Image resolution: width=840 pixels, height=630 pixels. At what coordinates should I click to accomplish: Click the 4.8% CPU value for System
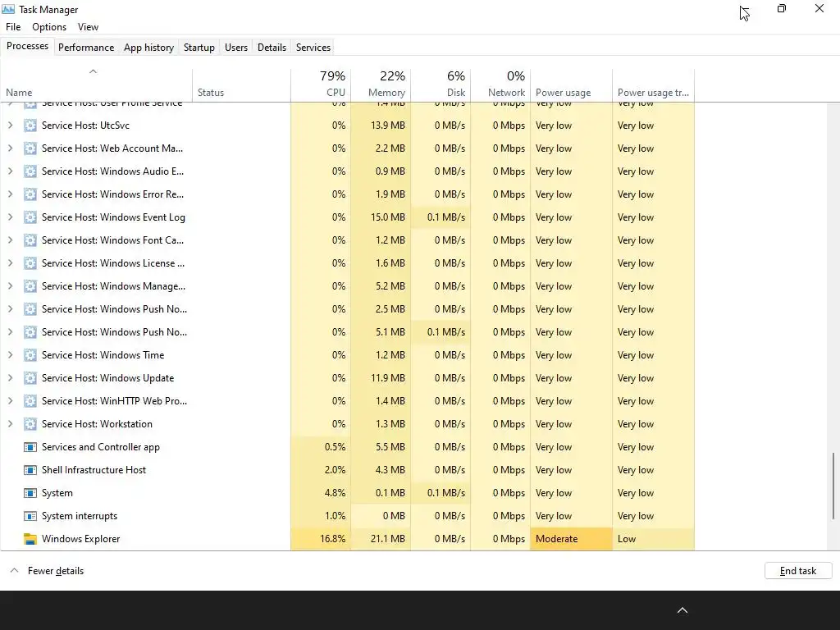pos(335,493)
